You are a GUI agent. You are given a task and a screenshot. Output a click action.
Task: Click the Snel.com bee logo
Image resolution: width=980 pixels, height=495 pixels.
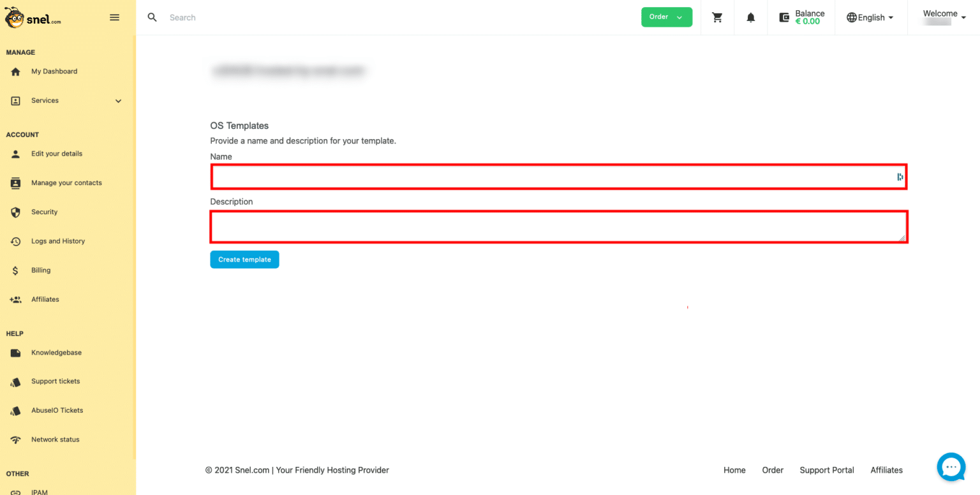(x=33, y=18)
